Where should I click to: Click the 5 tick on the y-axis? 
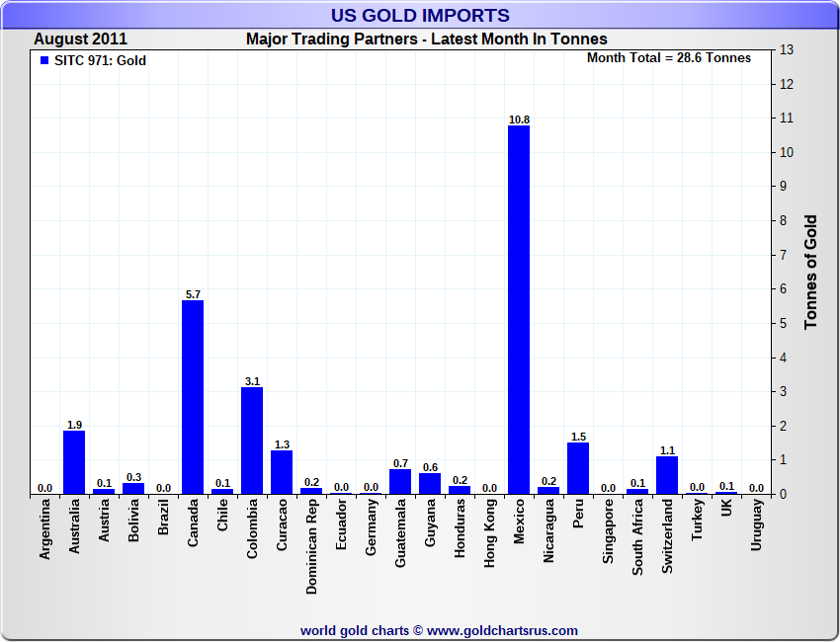784,323
